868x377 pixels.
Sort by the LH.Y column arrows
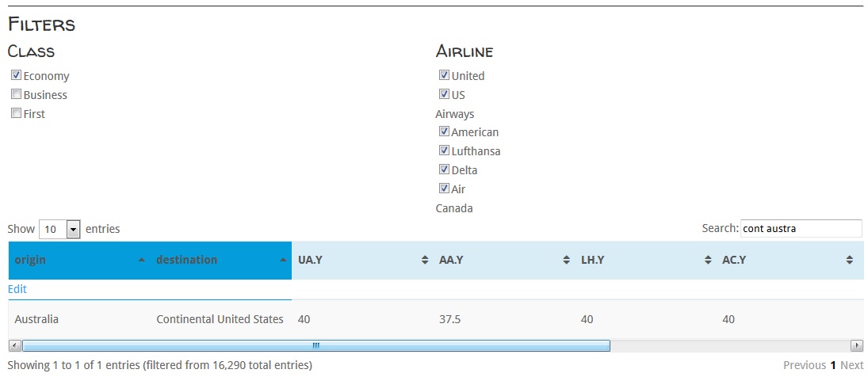708,260
